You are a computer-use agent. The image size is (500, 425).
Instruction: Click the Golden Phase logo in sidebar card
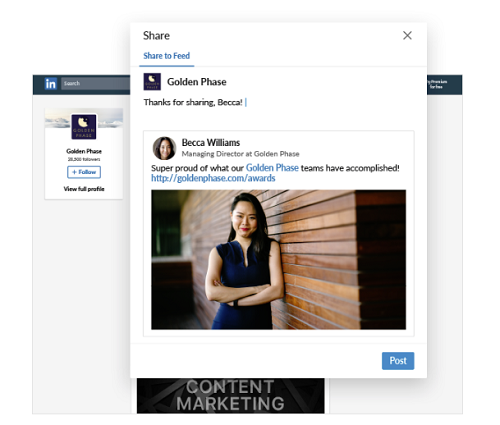[84, 127]
